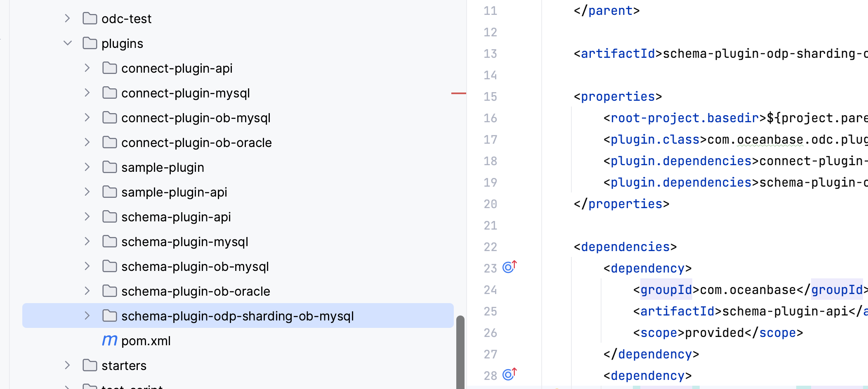Expand the schema-plugin-odp-sharding-ob-mysql node

87,316
